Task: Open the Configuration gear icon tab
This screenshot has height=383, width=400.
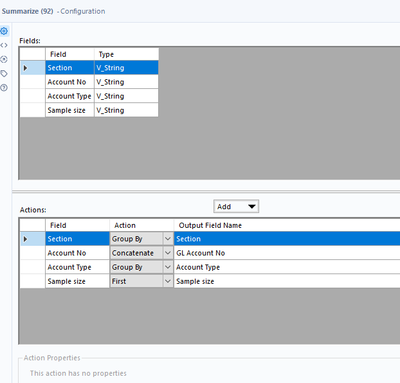Action: pyautogui.click(x=4, y=31)
